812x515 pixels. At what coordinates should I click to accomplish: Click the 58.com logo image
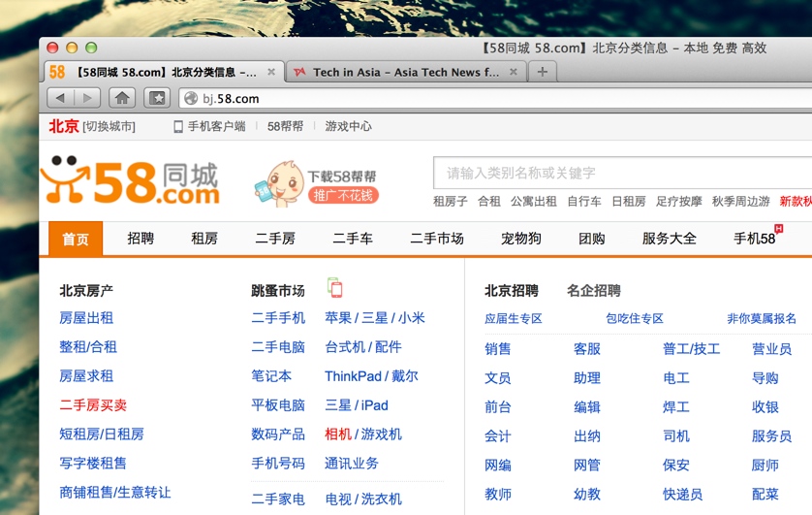(x=131, y=179)
